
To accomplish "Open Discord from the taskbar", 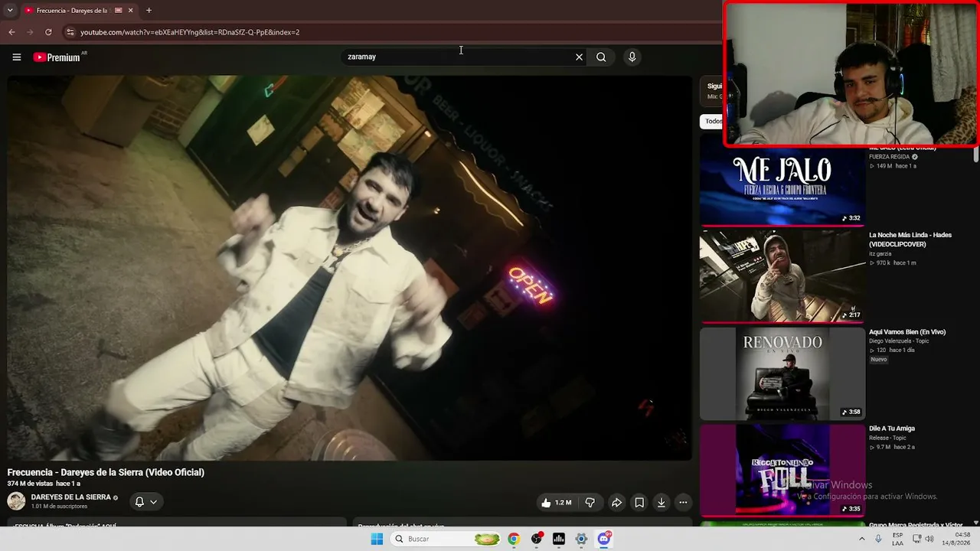I will (x=604, y=539).
